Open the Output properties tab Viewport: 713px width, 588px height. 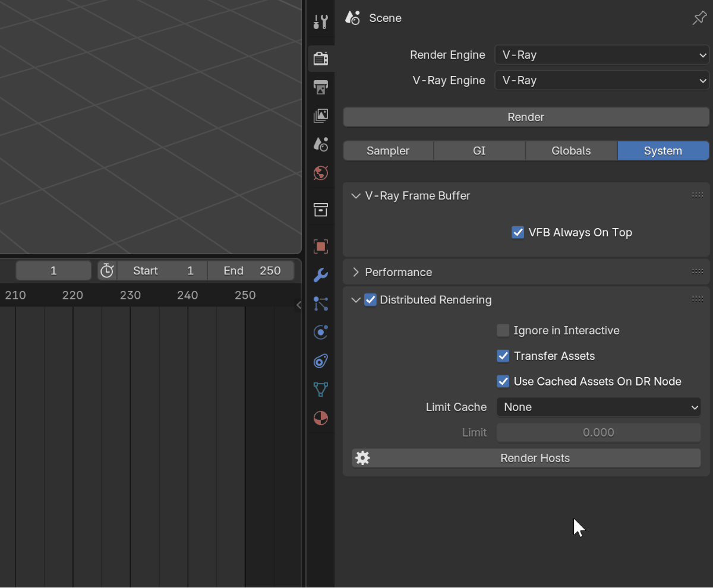(320, 87)
